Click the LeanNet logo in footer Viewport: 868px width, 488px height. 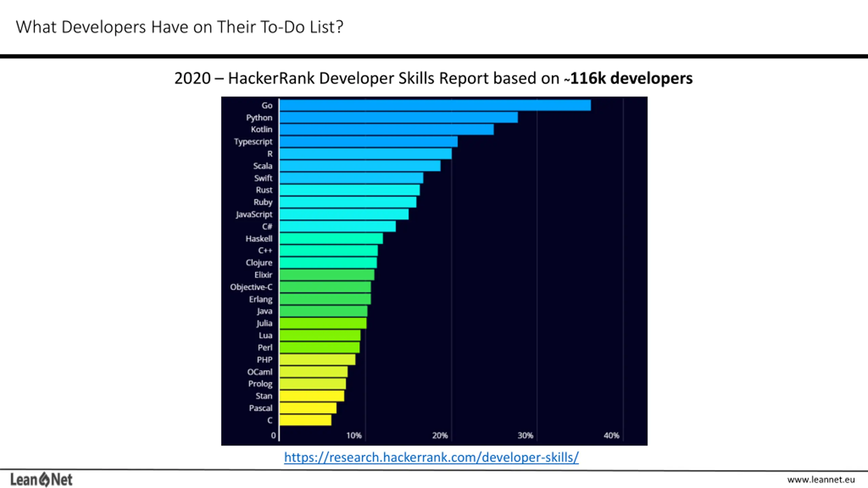click(41, 480)
